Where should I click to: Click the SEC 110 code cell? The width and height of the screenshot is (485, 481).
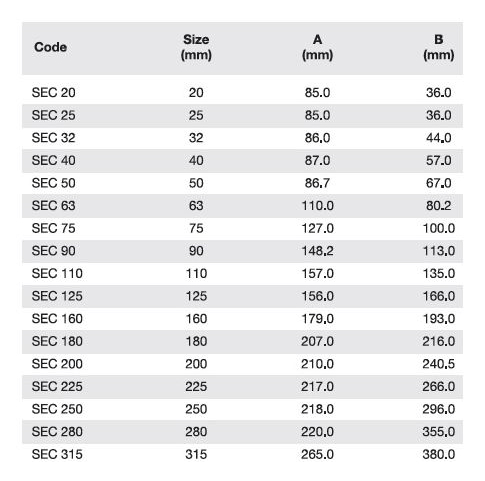[57, 273]
